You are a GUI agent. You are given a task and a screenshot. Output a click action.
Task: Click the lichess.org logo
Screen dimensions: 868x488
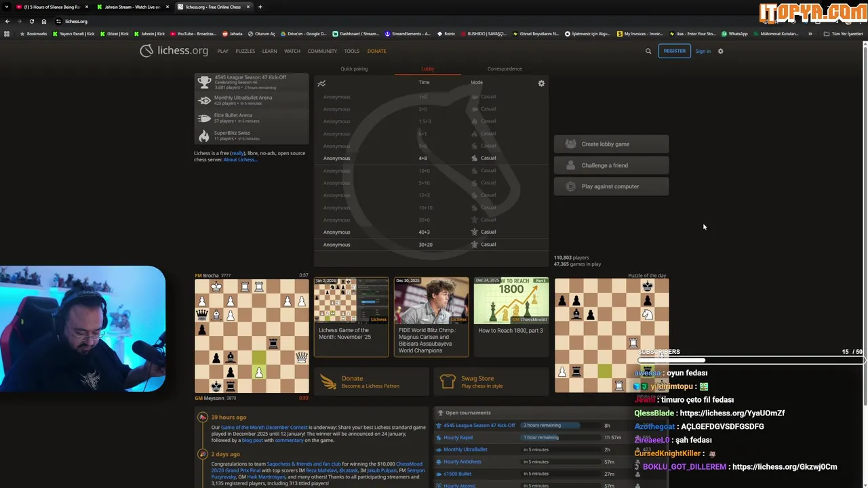pyautogui.click(x=174, y=51)
